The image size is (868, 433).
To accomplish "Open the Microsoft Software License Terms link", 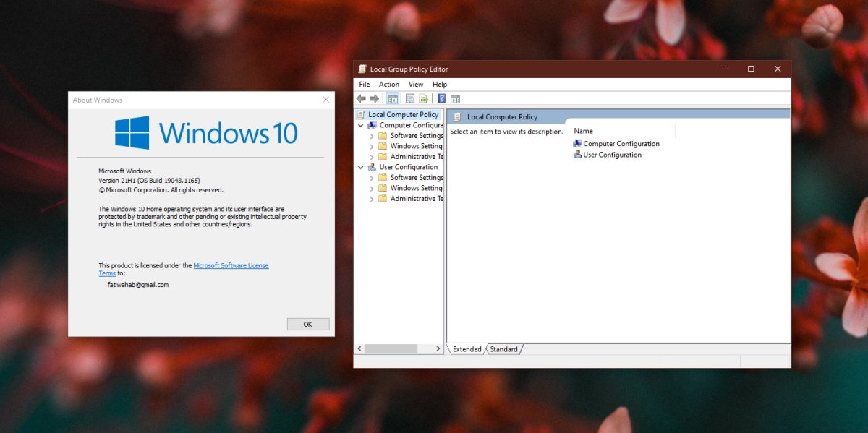I will [231, 265].
